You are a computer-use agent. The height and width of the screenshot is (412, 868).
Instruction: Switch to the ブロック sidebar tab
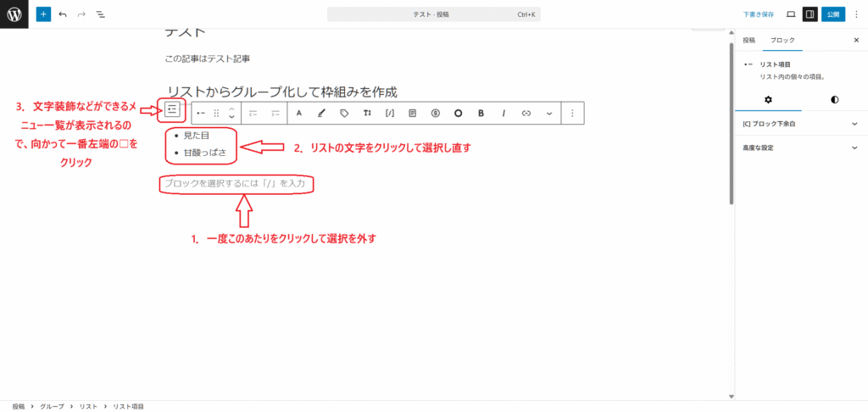[782, 41]
